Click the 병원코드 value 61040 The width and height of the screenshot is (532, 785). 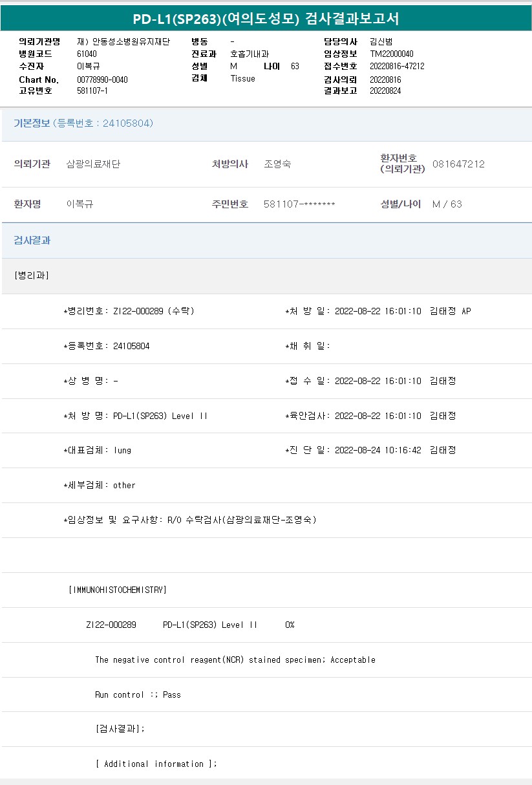click(87, 54)
